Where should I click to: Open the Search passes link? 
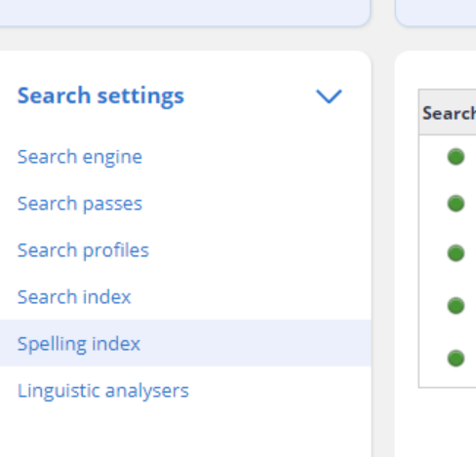tap(80, 204)
